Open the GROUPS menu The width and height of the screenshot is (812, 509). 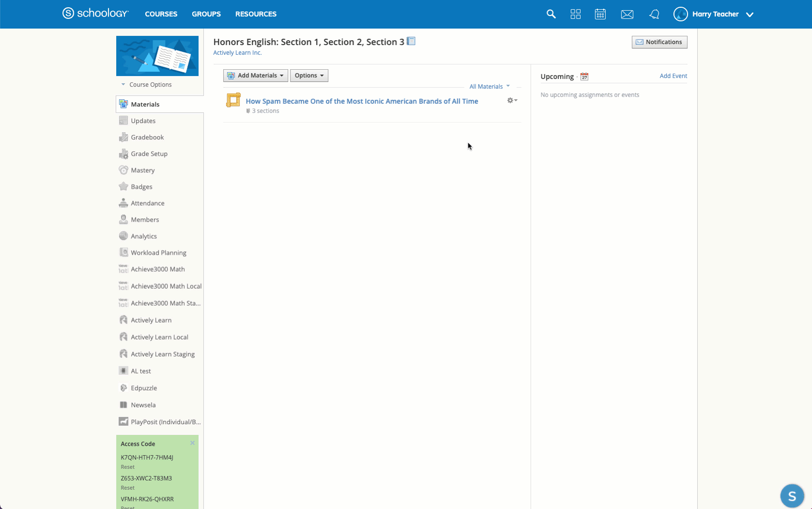pyautogui.click(x=206, y=14)
